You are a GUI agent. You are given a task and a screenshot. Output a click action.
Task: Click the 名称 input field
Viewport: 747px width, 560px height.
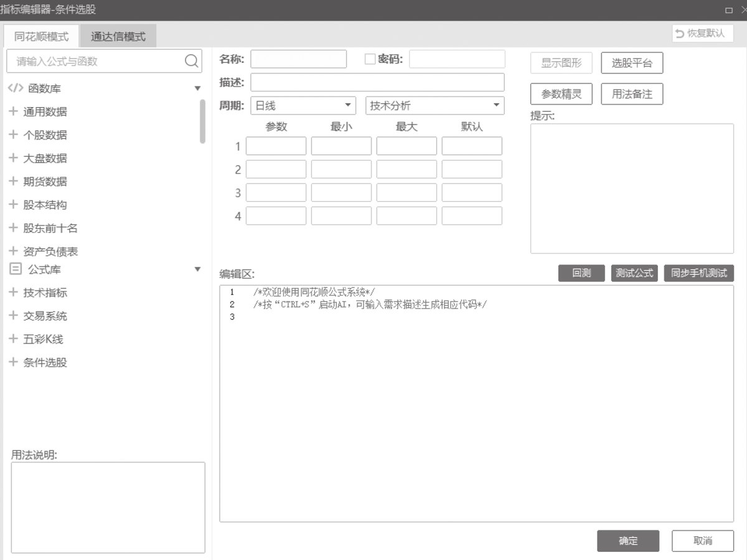[x=298, y=59]
